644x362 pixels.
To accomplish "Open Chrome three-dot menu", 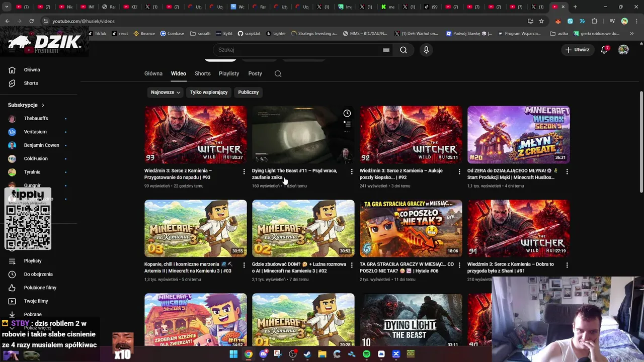I will (x=636, y=21).
